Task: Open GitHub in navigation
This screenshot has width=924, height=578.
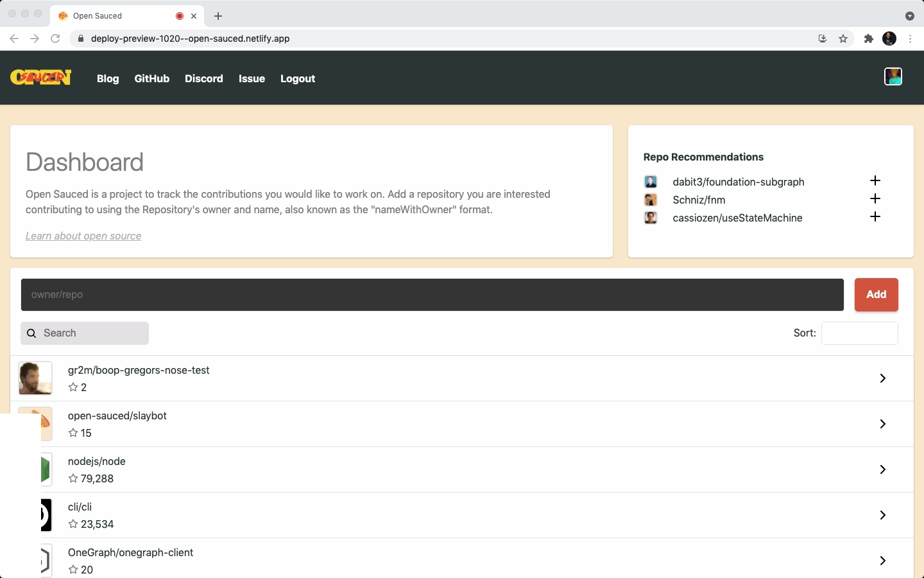Action: (152, 78)
